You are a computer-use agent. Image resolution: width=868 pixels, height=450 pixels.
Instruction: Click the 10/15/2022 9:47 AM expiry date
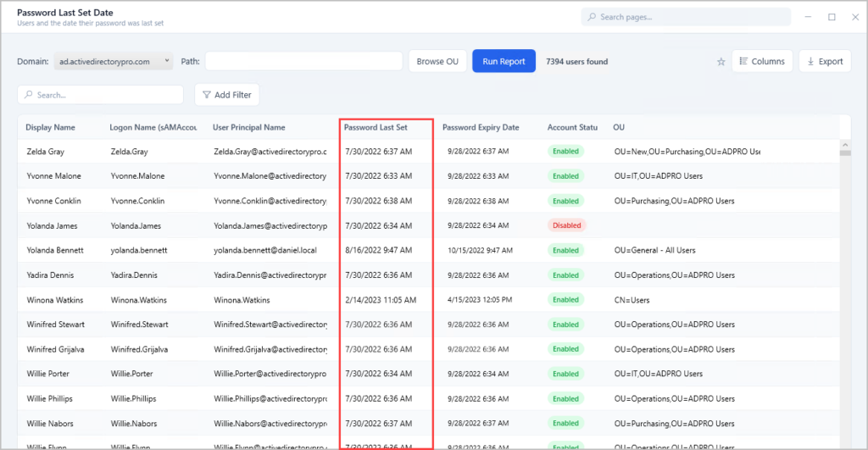pyautogui.click(x=480, y=250)
